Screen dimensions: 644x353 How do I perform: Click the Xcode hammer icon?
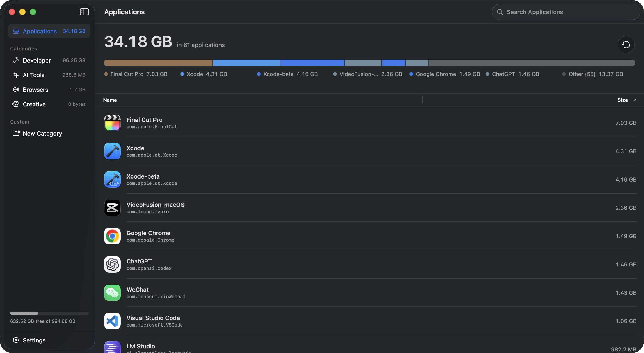point(112,151)
